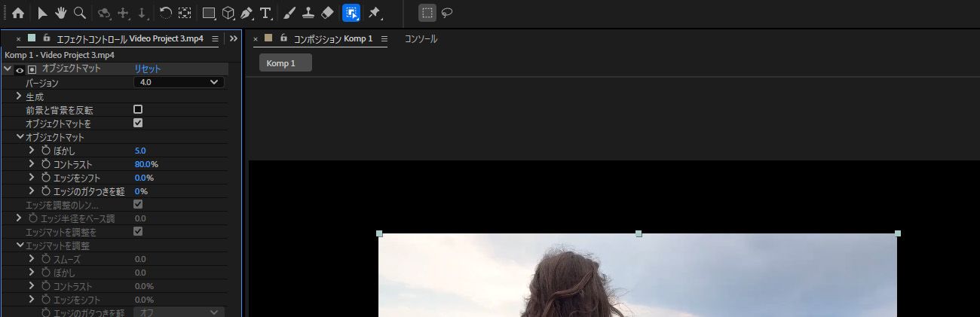The width and height of the screenshot is (980, 317).
Task: Click the mask icon beside オブジェクトマット effect
Action: pos(32,69)
